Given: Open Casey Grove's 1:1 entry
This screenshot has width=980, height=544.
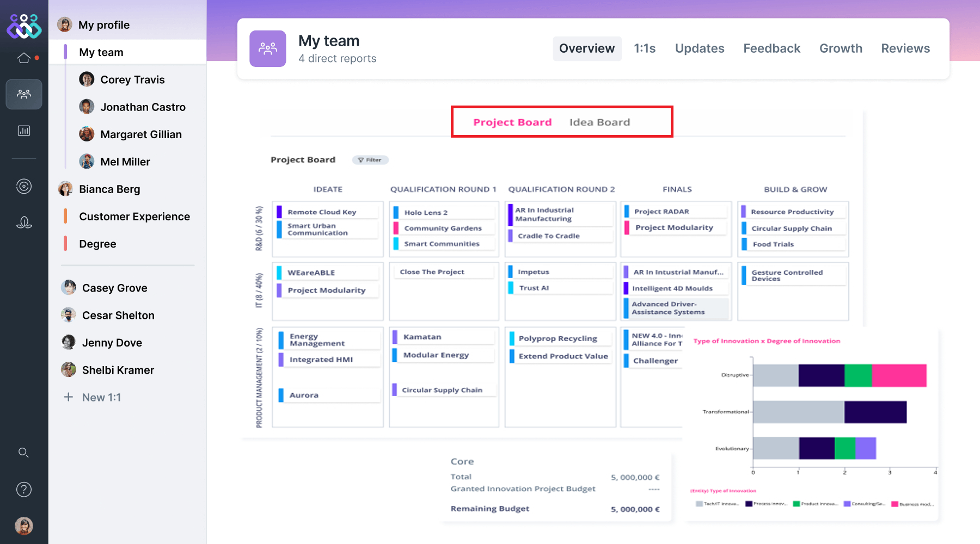Looking at the screenshot, I should click(114, 288).
